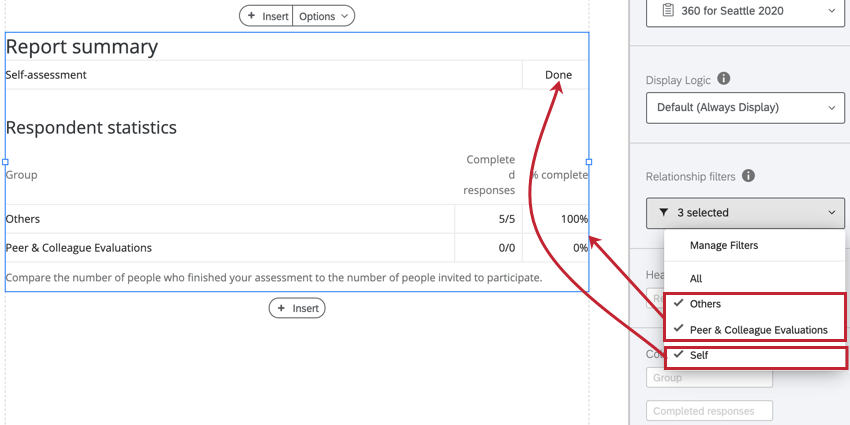Uncheck Peer & Colleague Evaluations filter

[758, 329]
